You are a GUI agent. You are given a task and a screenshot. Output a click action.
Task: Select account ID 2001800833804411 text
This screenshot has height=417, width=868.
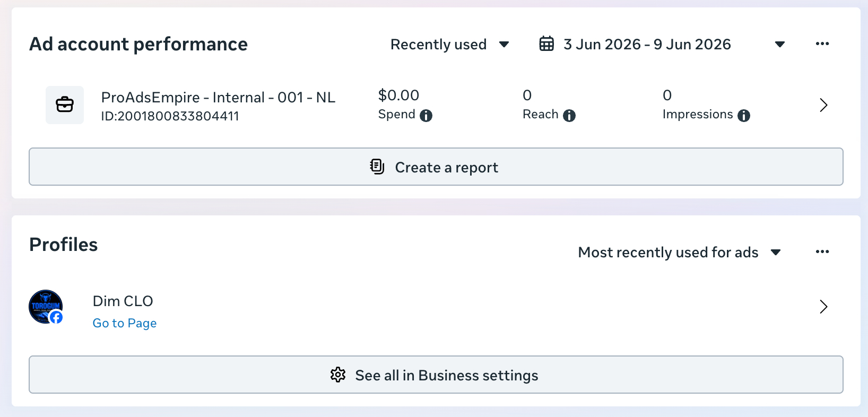[x=170, y=116]
